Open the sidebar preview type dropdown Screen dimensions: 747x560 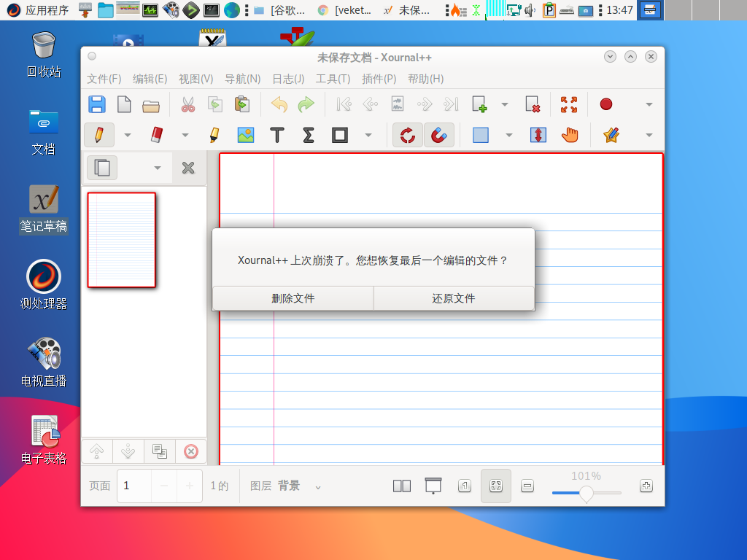point(158,168)
